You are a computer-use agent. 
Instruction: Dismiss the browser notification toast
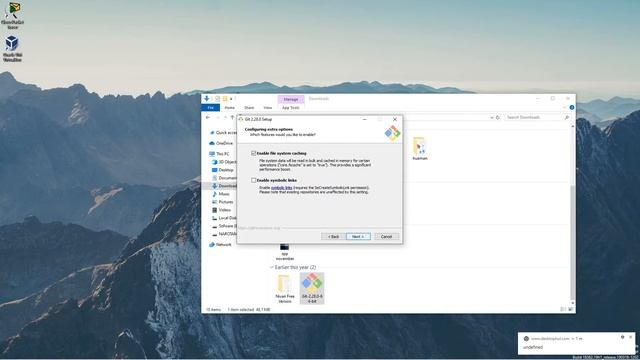pos(631,337)
